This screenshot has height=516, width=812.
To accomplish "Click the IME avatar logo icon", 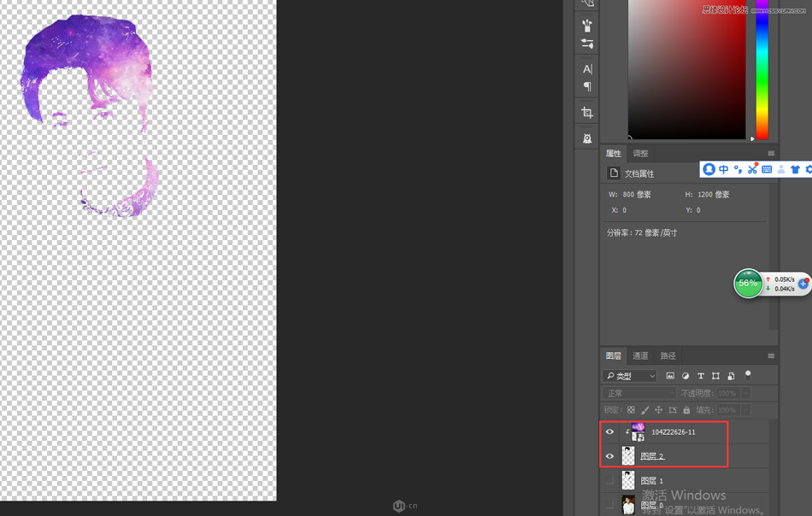I will pyautogui.click(x=709, y=169).
